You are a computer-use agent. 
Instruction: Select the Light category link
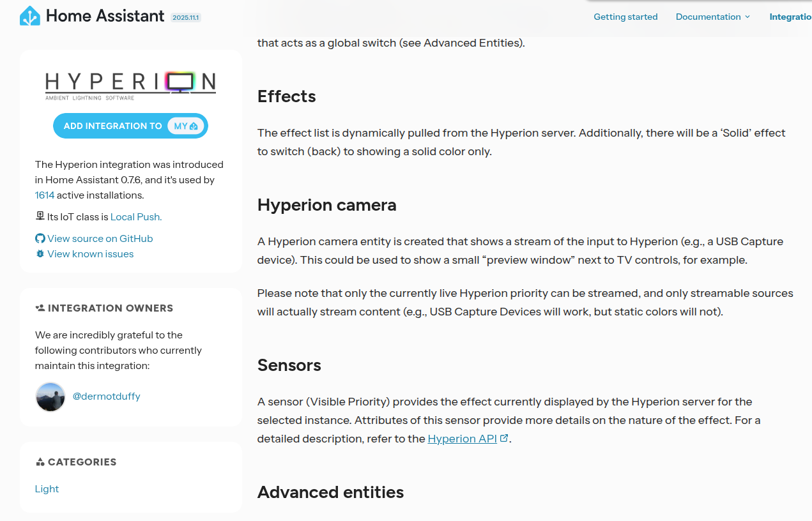click(47, 488)
